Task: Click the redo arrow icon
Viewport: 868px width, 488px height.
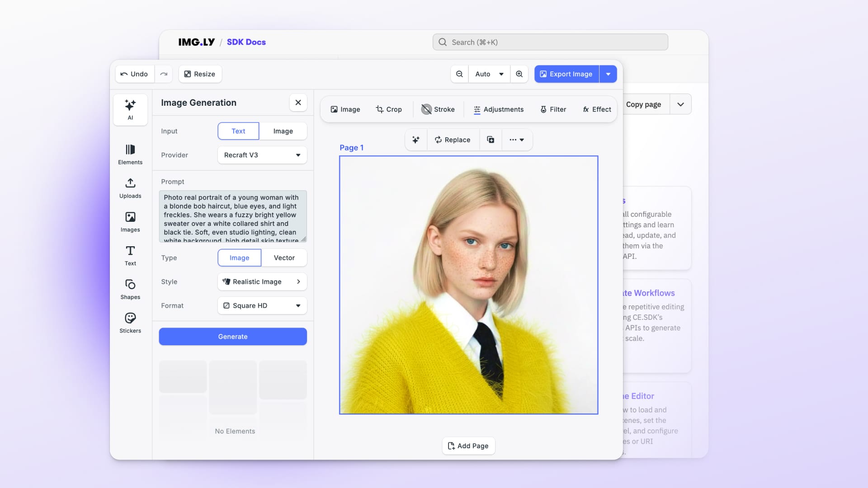Action: click(x=164, y=74)
